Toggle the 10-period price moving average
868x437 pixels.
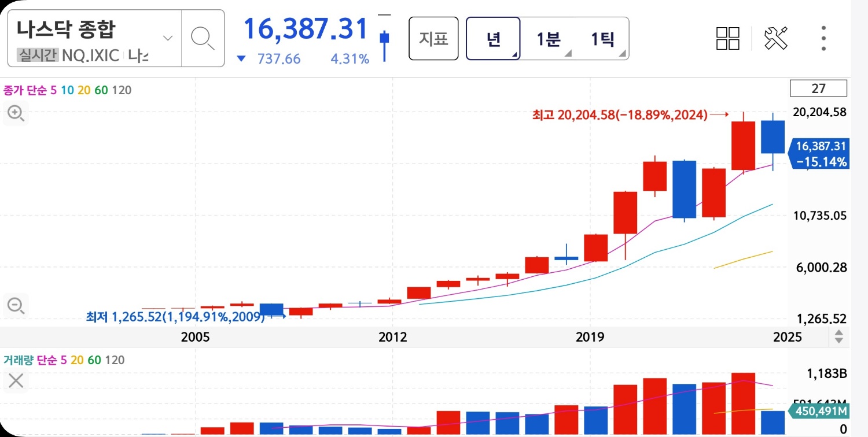(x=67, y=90)
